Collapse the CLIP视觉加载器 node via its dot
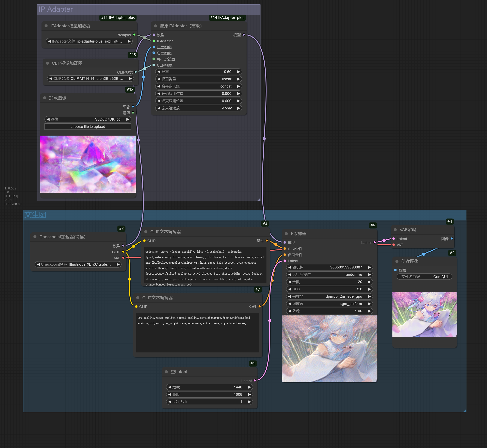The width and height of the screenshot is (487, 448). (x=47, y=63)
